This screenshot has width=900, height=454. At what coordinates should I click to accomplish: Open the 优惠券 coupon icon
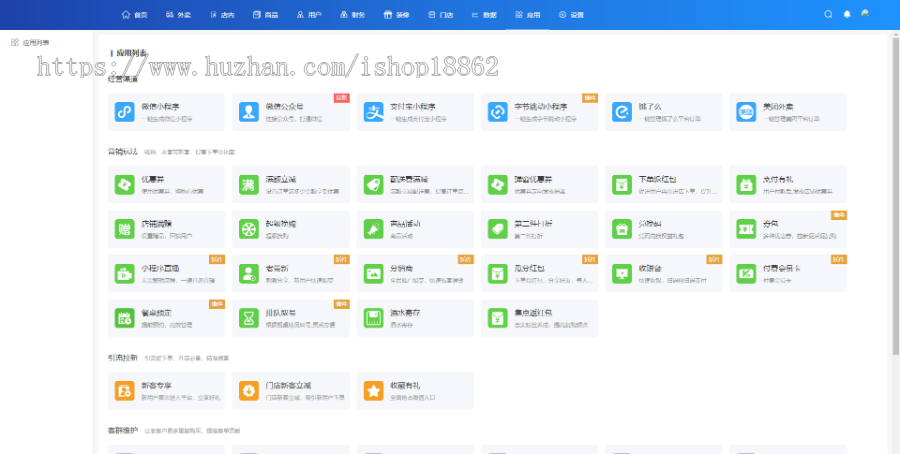[x=124, y=184]
